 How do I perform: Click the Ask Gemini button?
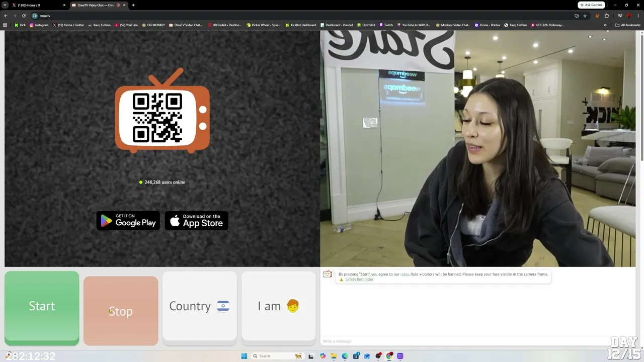pos(591,5)
